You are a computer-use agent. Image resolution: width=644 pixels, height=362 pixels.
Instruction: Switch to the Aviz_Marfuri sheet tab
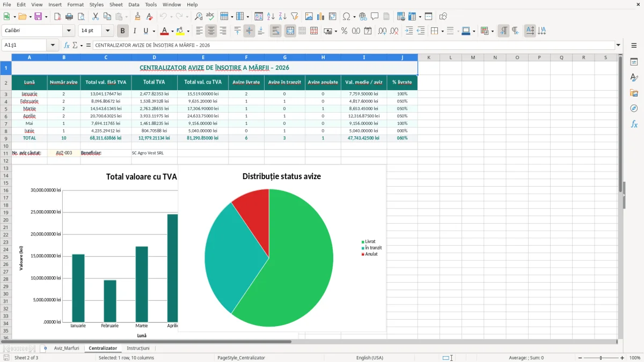(x=67, y=348)
